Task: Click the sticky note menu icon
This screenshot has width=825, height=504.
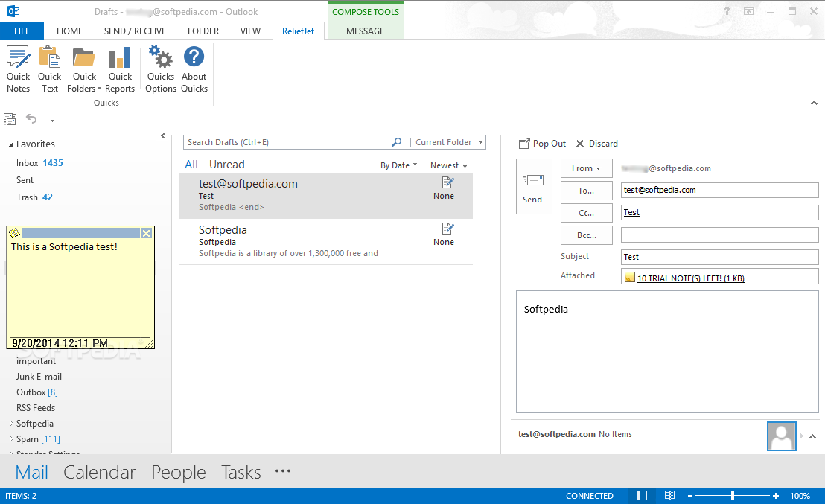Action: [x=15, y=232]
